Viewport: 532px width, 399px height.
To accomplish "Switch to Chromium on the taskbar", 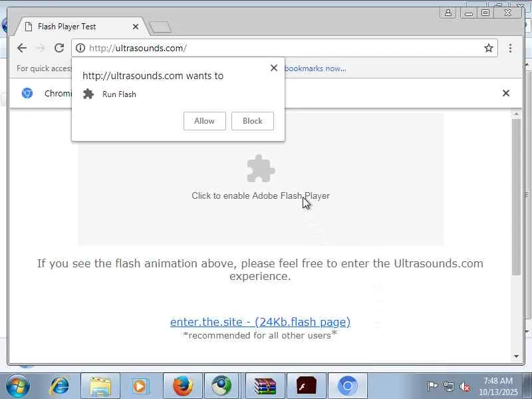I will pyautogui.click(x=348, y=386).
